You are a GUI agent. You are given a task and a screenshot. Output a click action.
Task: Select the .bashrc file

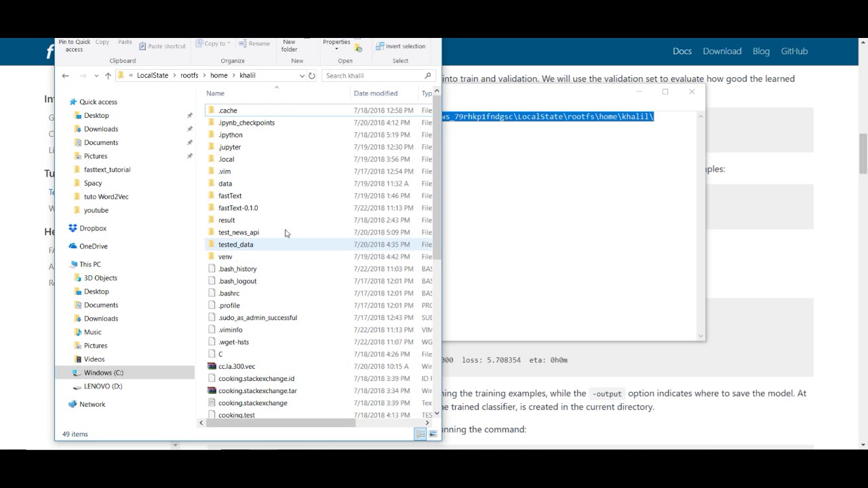[x=229, y=293]
